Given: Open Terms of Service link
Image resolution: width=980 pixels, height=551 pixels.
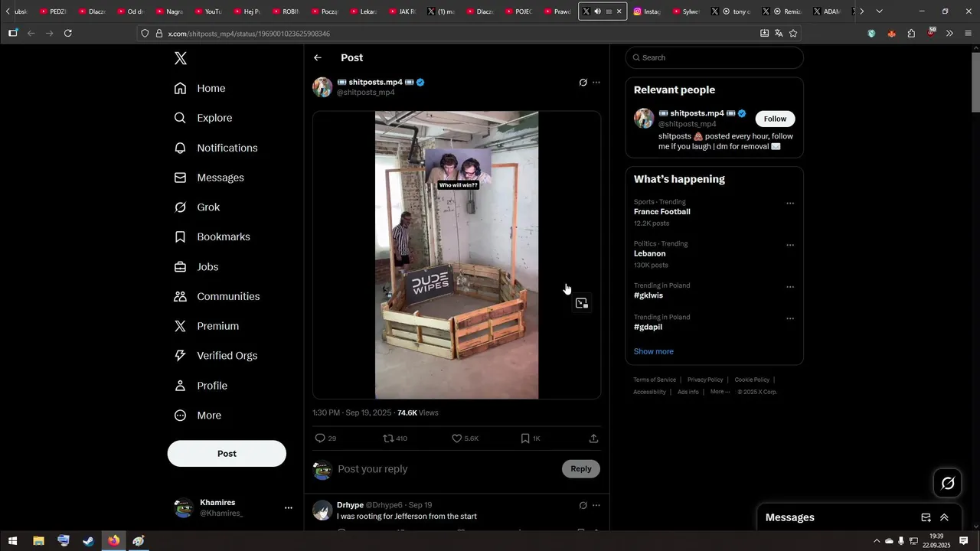Looking at the screenshot, I should [655, 380].
